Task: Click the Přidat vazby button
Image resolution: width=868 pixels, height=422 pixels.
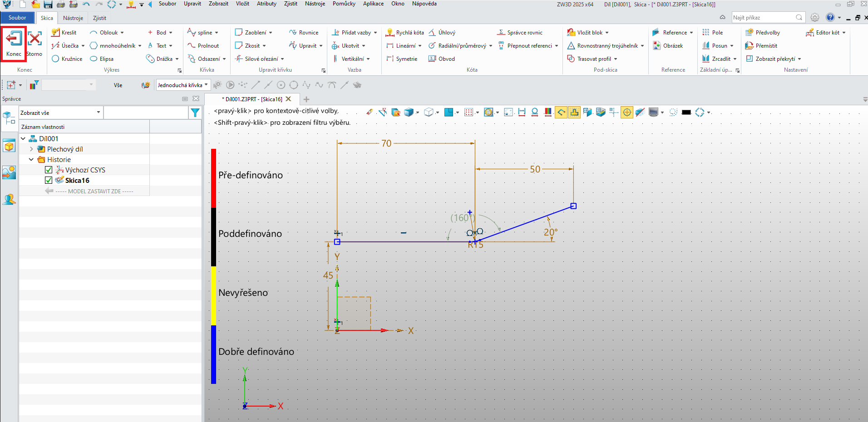Action: (354, 33)
